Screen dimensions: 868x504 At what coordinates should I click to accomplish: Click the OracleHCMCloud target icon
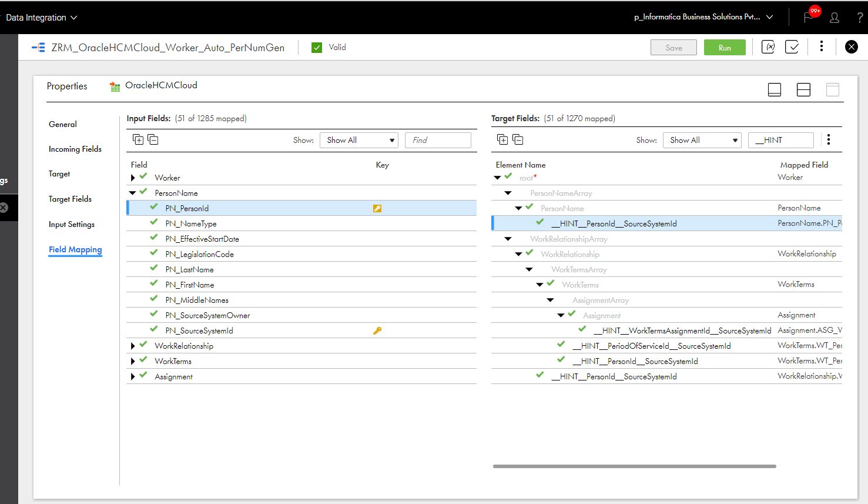[x=115, y=86]
